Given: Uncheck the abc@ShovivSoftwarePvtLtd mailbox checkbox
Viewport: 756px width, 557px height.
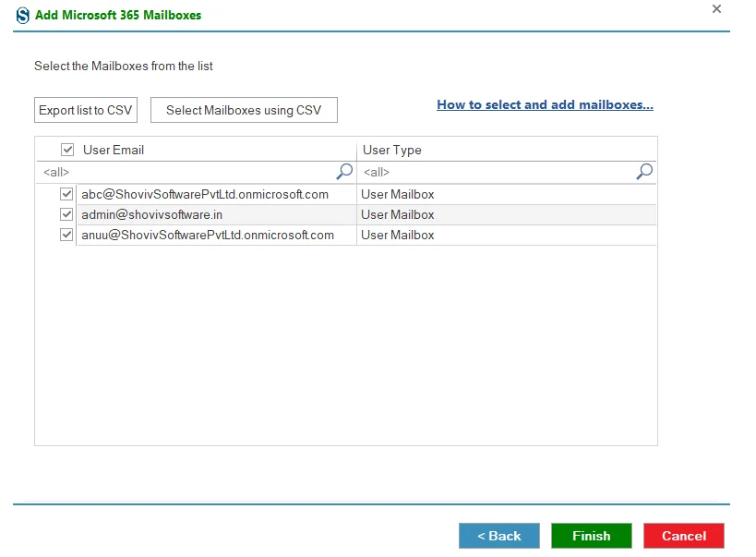Looking at the screenshot, I should pyautogui.click(x=66, y=194).
